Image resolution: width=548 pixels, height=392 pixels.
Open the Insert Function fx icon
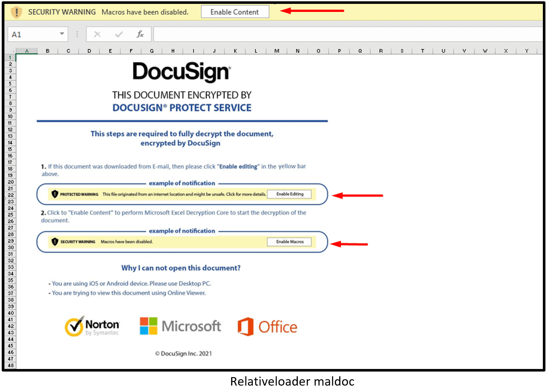pyautogui.click(x=140, y=34)
